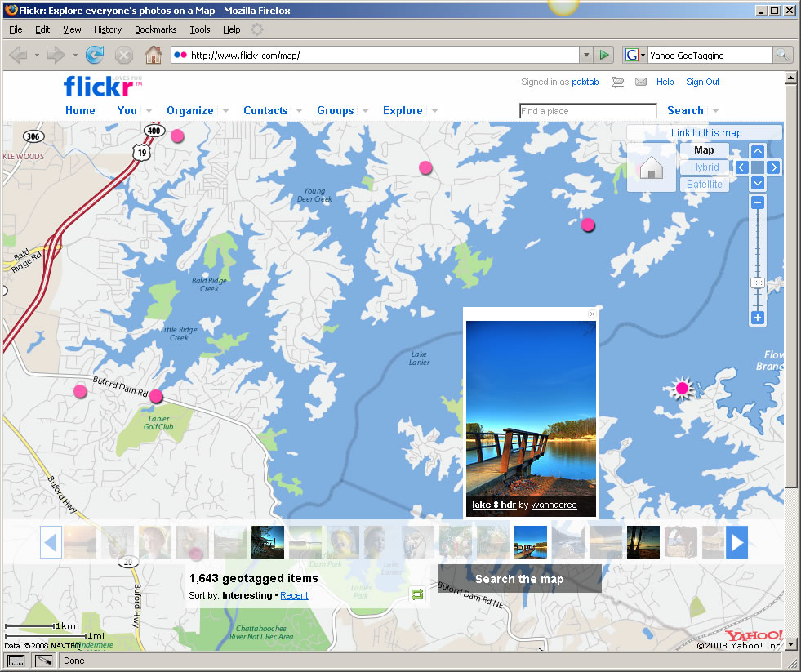Click the map zoom slider handle
The width and height of the screenshot is (801, 672).
[758, 283]
